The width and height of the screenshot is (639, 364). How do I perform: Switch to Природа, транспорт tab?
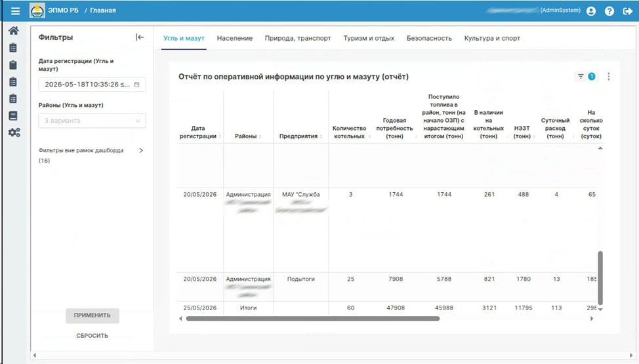(298, 38)
